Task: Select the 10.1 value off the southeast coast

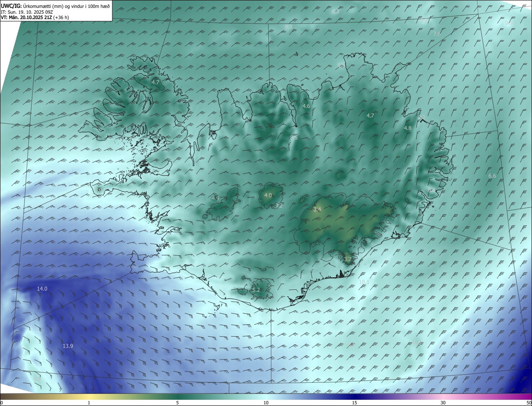Action: 364,282
